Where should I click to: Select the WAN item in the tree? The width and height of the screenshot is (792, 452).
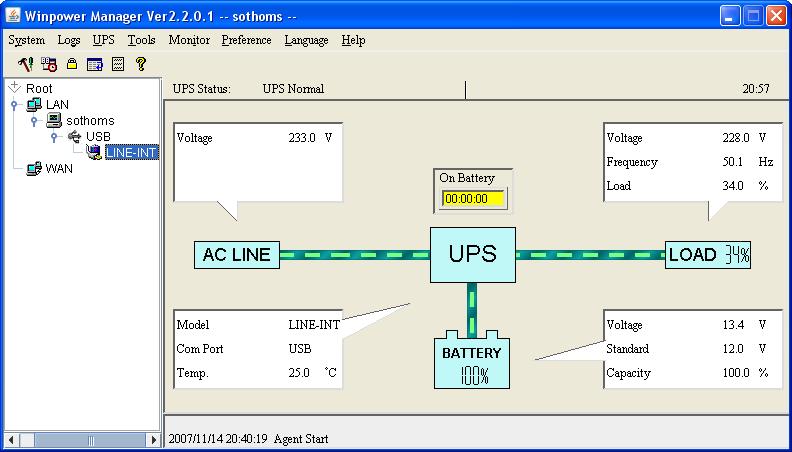pyautogui.click(x=58, y=169)
